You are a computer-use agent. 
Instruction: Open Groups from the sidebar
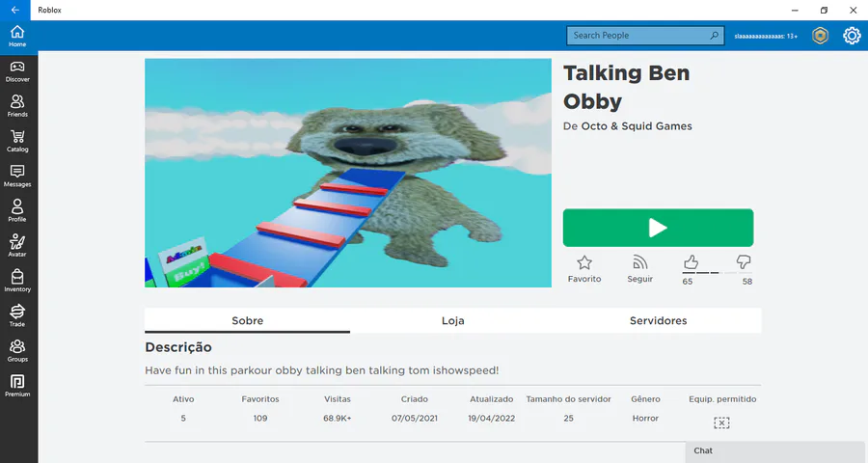[17, 351]
